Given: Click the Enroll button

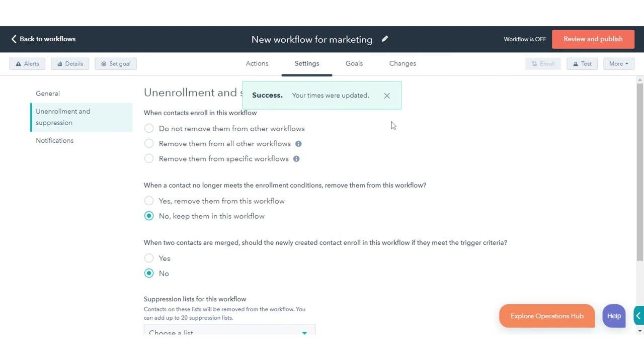Looking at the screenshot, I should tap(543, 64).
